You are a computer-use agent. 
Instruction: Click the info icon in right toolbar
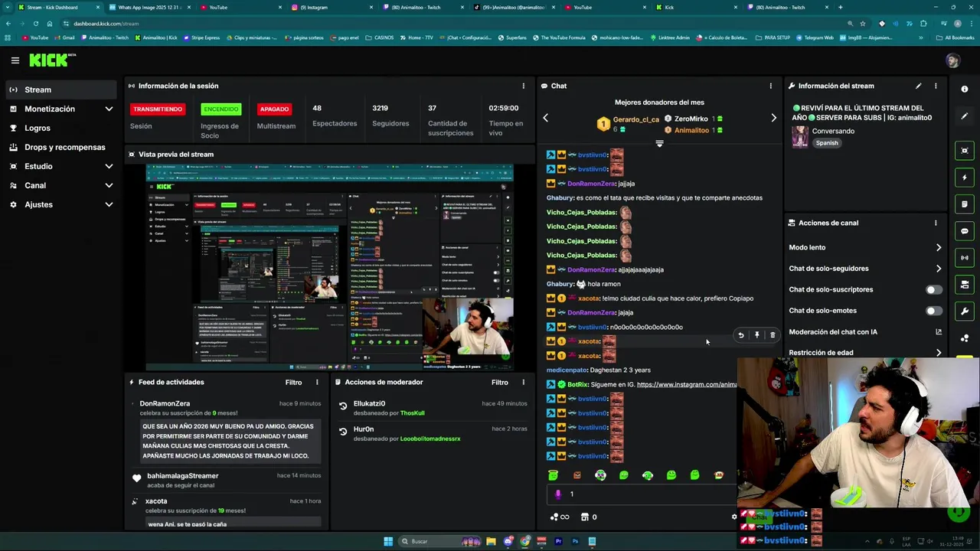tap(965, 90)
